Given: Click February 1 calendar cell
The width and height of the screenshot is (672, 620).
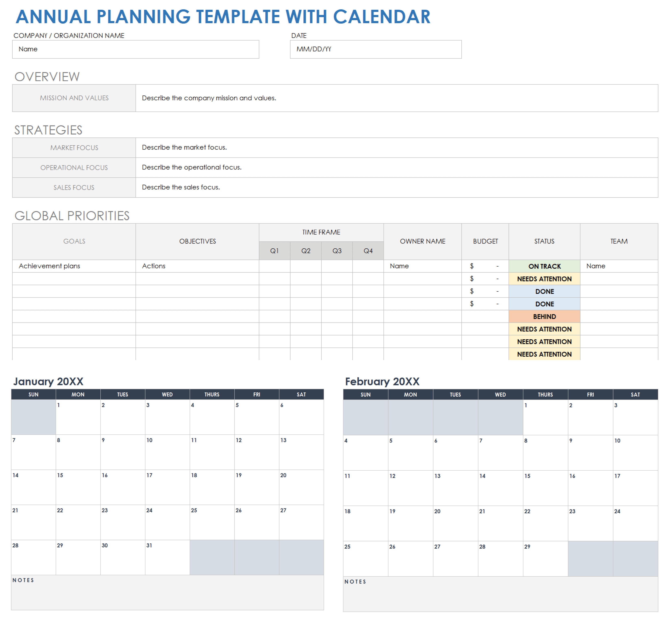Looking at the screenshot, I should 545,417.
